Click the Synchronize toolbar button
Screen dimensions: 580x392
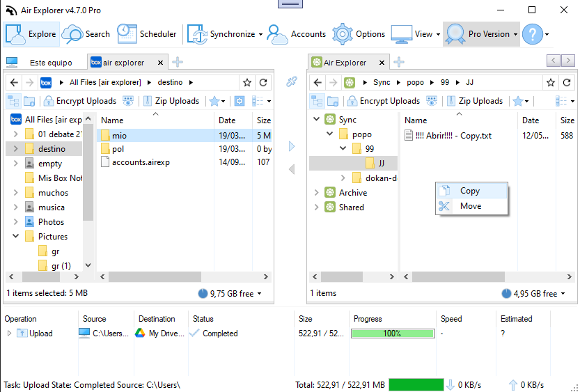point(225,34)
